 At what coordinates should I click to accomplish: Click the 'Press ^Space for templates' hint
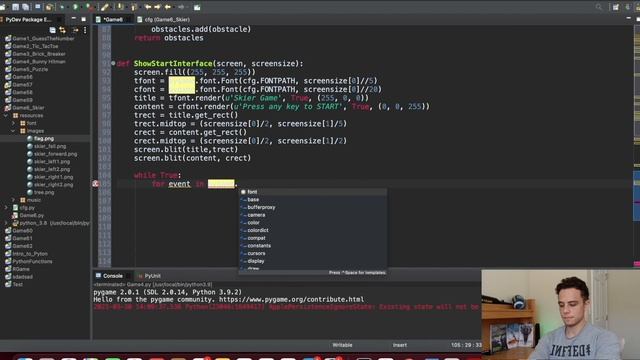coord(357,273)
